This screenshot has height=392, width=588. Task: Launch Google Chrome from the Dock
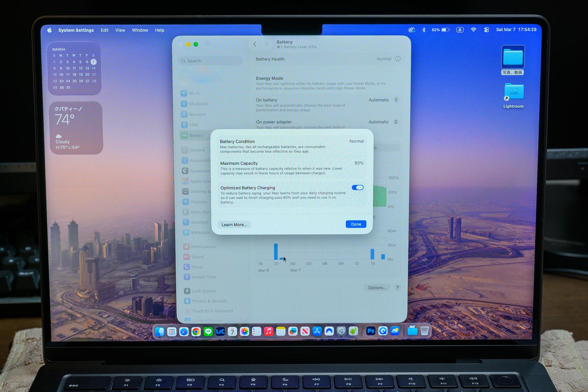coord(196,331)
